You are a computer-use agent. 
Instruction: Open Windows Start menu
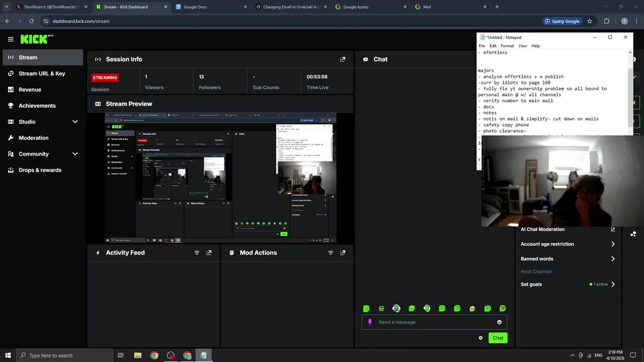point(8,355)
